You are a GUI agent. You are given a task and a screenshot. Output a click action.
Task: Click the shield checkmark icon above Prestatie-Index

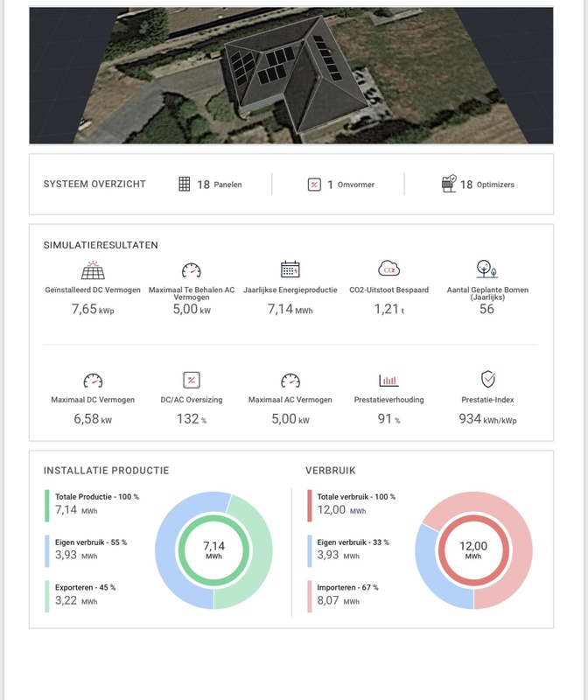pyautogui.click(x=488, y=379)
